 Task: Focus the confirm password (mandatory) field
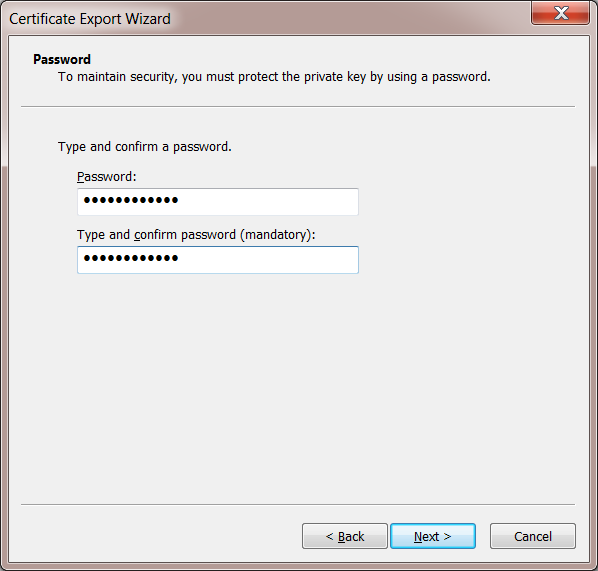(218, 260)
